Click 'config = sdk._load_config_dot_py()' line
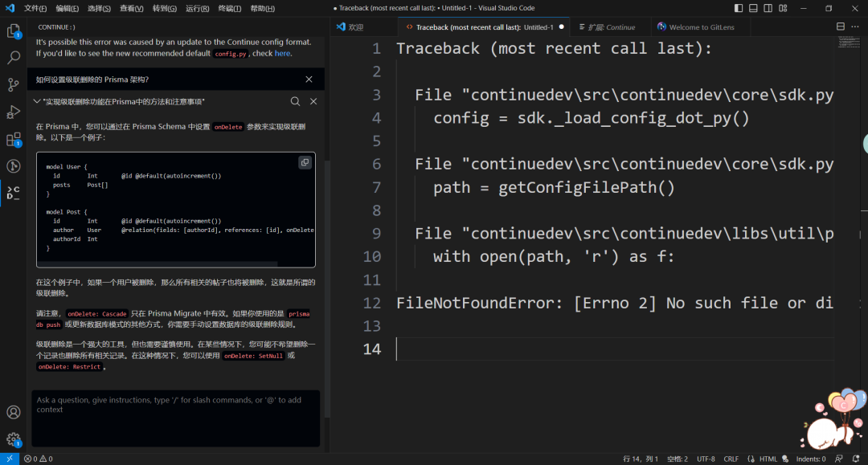Viewport: 868px width, 465px height. (592, 118)
